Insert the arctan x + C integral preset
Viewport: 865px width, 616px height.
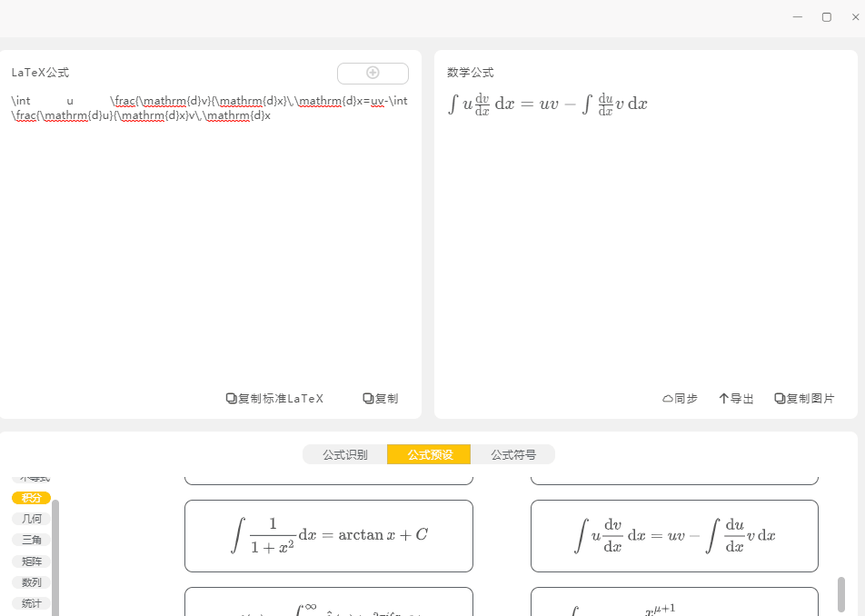(329, 536)
